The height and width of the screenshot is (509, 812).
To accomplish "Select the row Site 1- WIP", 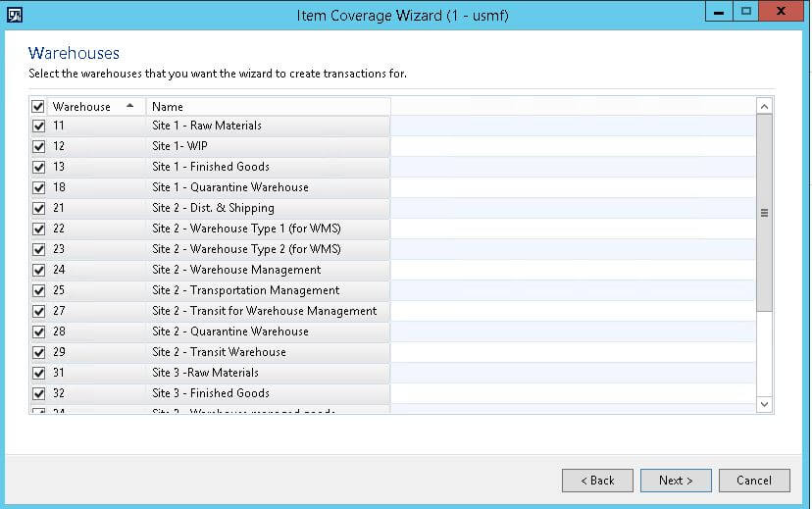I will tap(267, 146).
